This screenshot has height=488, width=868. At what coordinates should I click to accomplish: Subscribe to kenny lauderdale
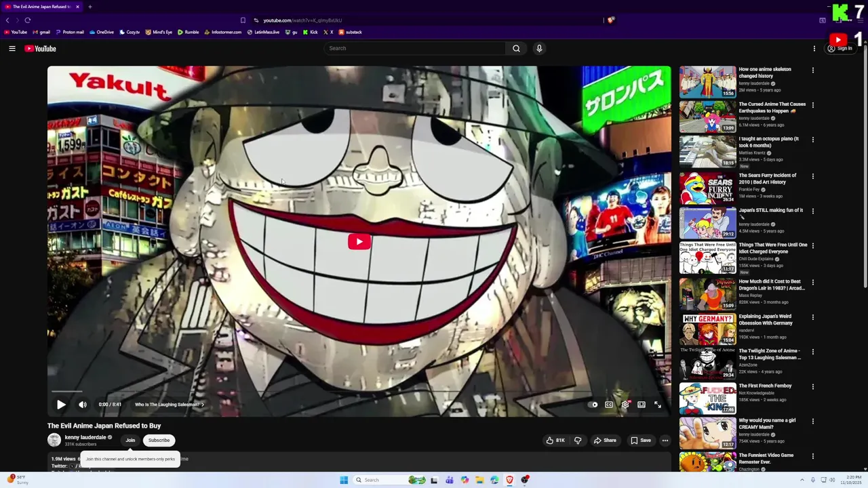pos(159,441)
